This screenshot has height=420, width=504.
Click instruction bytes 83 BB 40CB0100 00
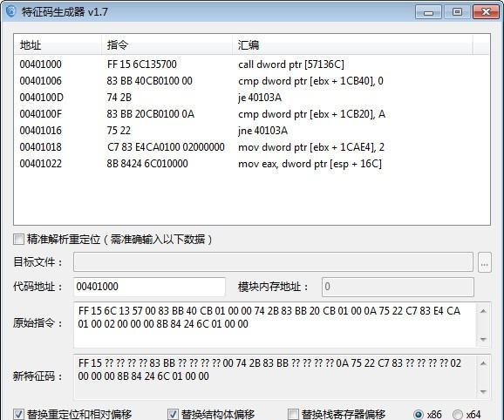149,81
